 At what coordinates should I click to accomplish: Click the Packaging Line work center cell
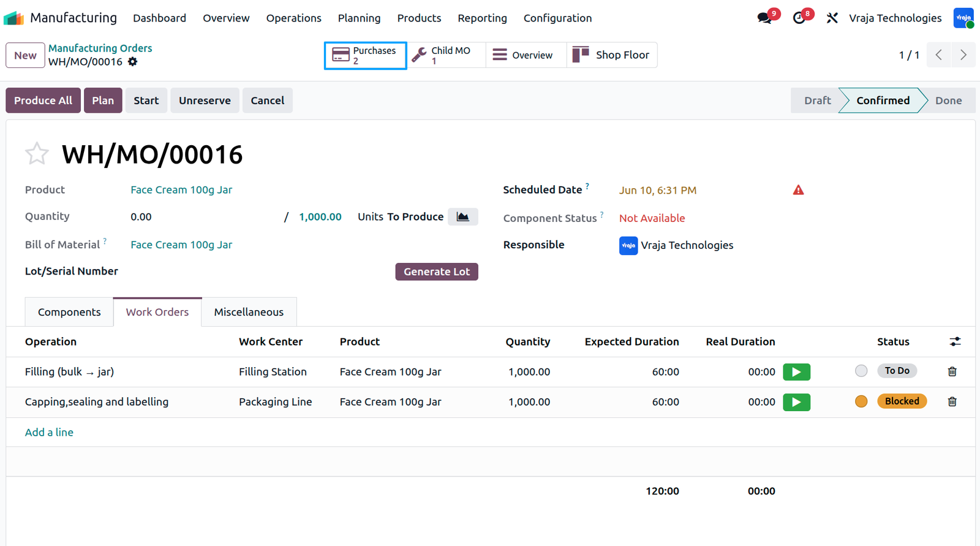click(x=275, y=402)
